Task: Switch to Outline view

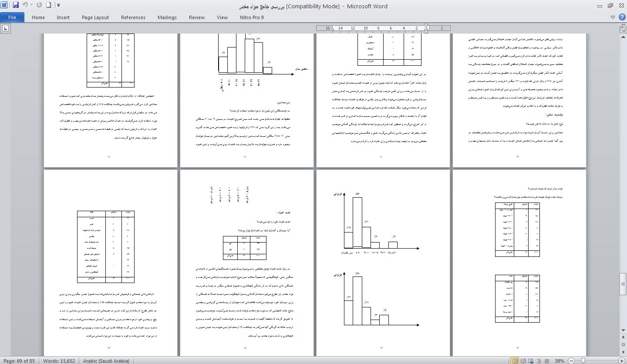Action: [x=539, y=361]
